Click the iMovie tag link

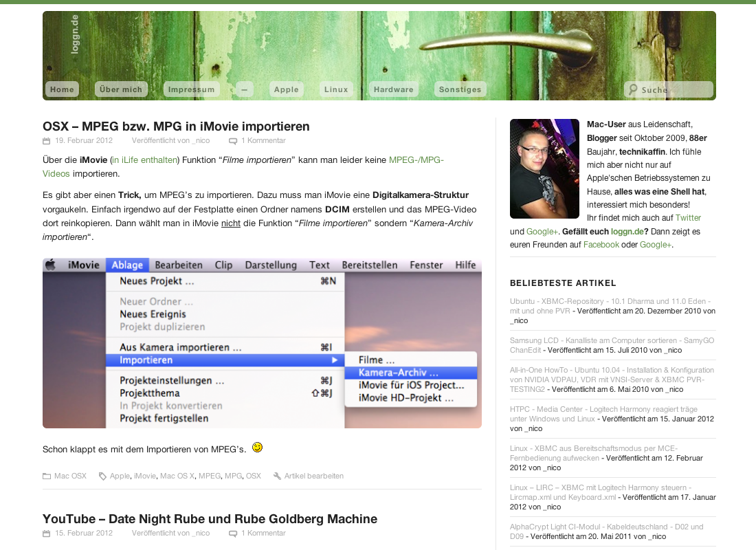tap(144, 476)
